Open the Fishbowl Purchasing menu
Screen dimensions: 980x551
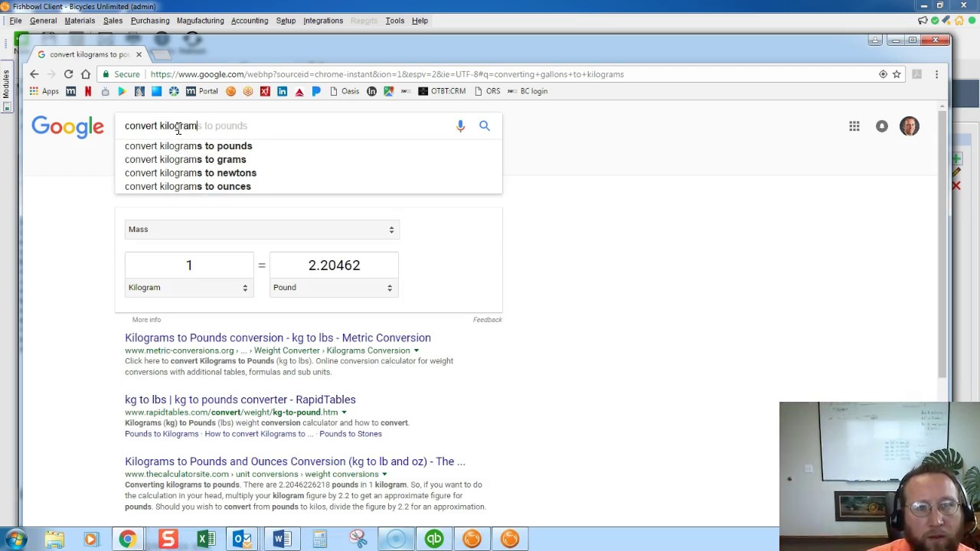tap(150, 21)
